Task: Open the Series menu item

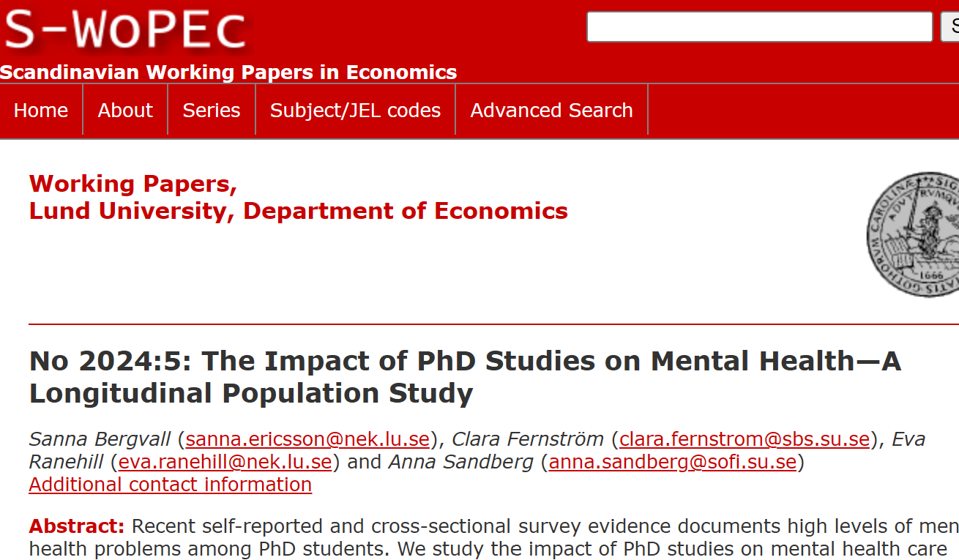Action: tap(212, 111)
